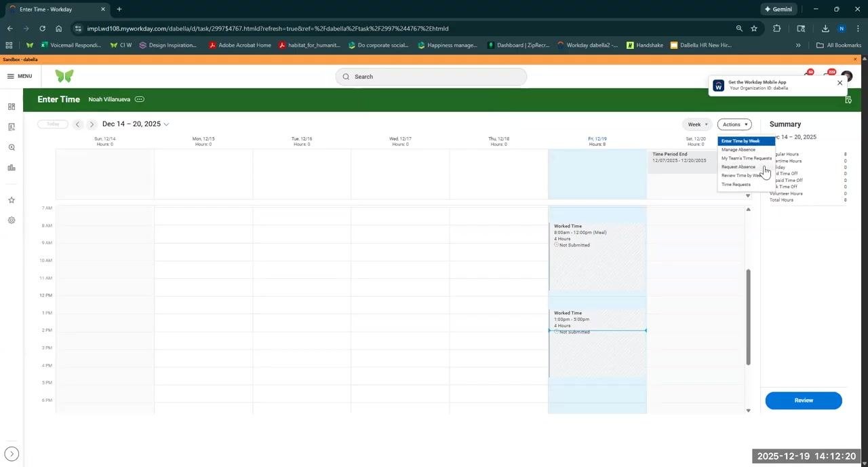Open the 1:00pm - 5:00pm Worked Time block
The width and height of the screenshot is (868, 467).
click(597, 343)
